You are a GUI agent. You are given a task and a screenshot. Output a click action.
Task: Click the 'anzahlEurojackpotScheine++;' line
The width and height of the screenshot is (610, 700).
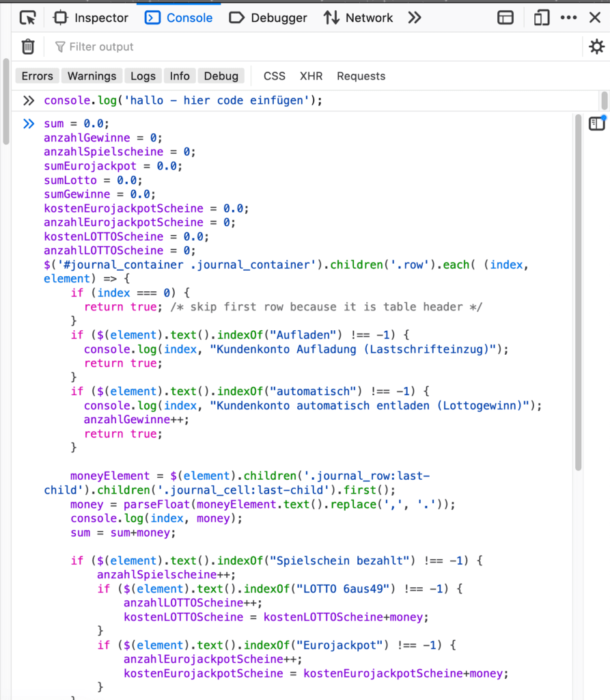[213, 660]
